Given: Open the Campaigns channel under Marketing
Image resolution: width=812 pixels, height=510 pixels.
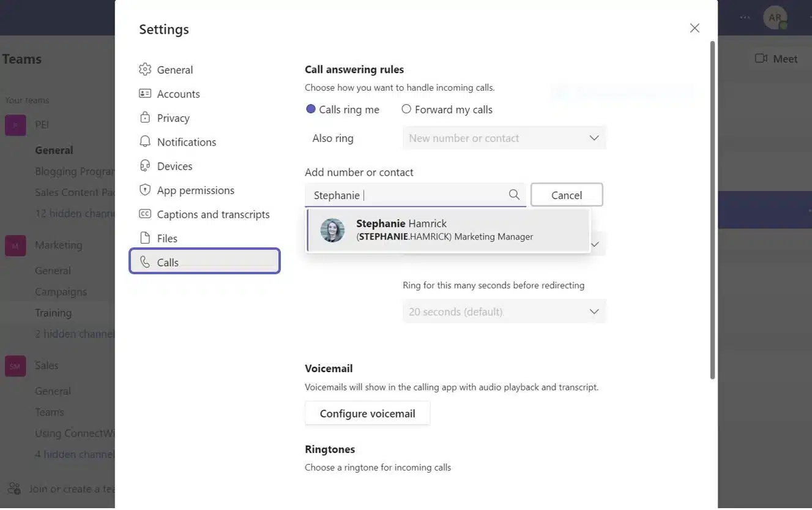Looking at the screenshot, I should point(61,291).
